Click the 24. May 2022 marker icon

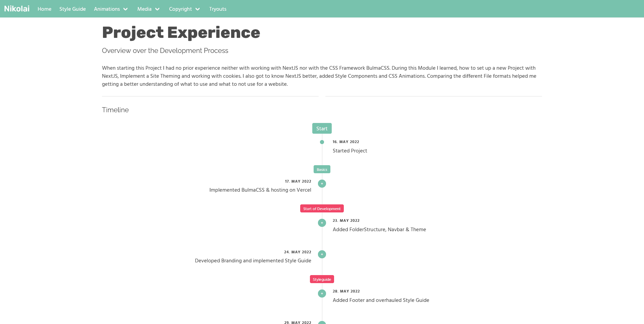coord(322,254)
